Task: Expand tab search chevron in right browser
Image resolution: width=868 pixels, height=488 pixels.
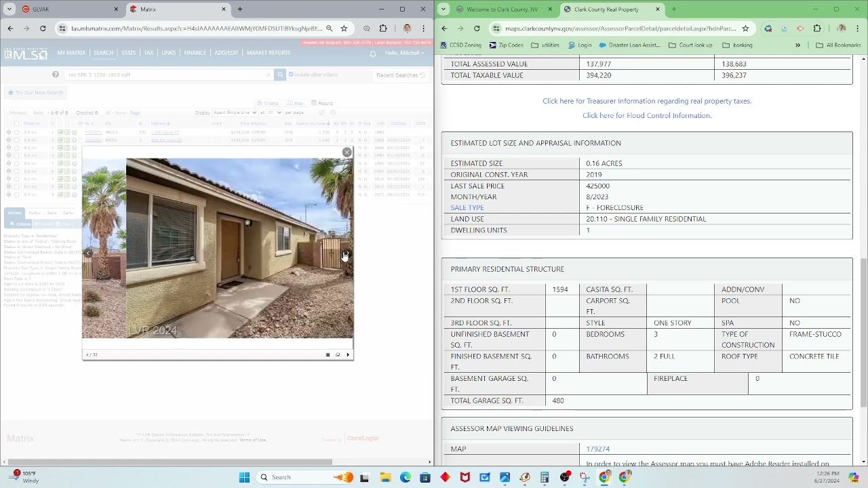Action: [x=443, y=9]
